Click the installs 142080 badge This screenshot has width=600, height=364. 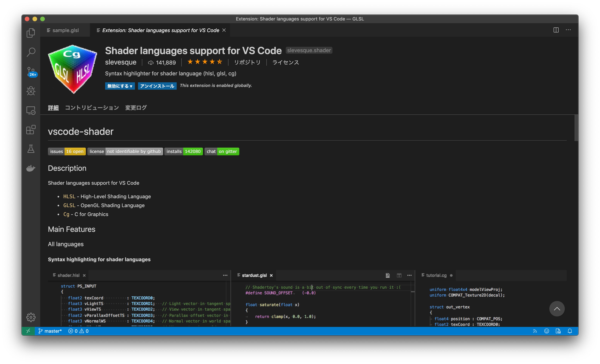tap(184, 151)
